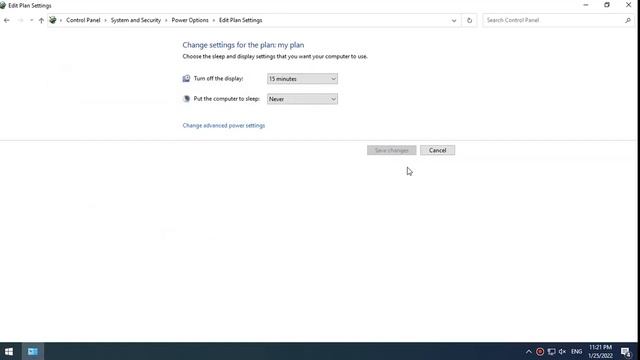Expand the arrow after Power Options breadcrumb
The width and height of the screenshot is (640, 360).
(x=213, y=20)
